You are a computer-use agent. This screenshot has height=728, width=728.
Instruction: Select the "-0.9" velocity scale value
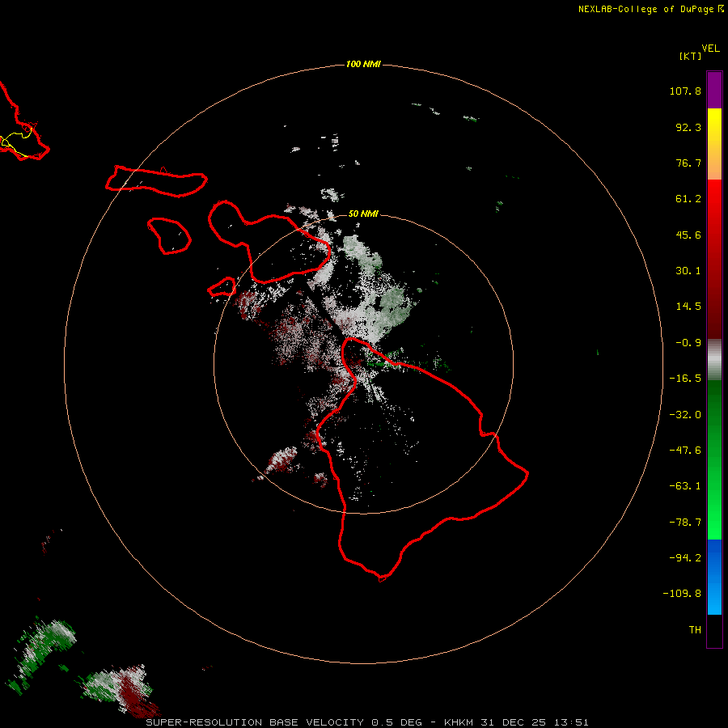(688, 343)
